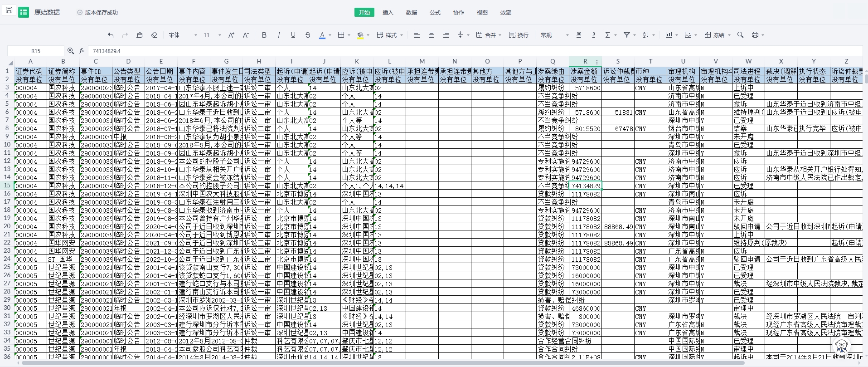868x367 pixels.
Task: Click the 样式 table style button
Action: (x=390, y=35)
